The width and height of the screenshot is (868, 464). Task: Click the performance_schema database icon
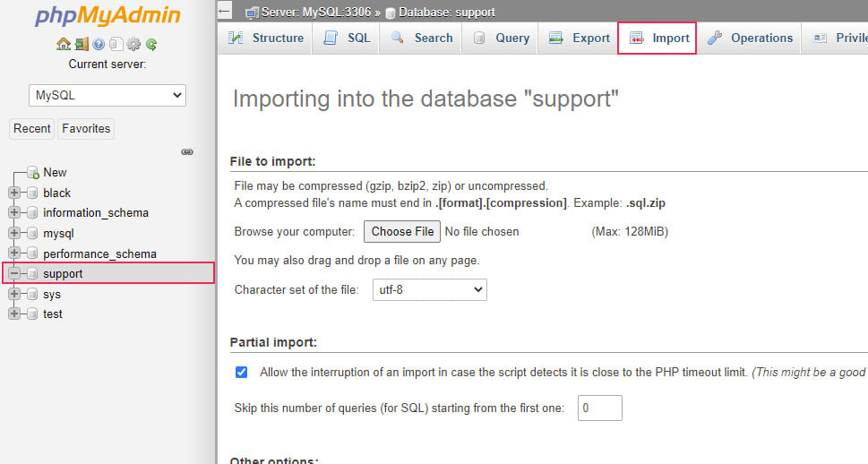(32, 253)
